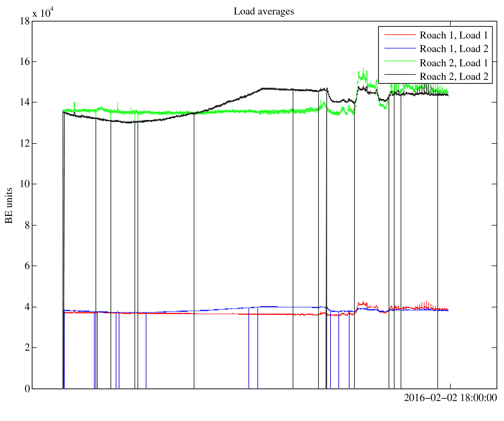Click the 'BE units' y-axis label
Image resolution: width=504 pixels, height=421 pixels.
click(x=9, y=205)
